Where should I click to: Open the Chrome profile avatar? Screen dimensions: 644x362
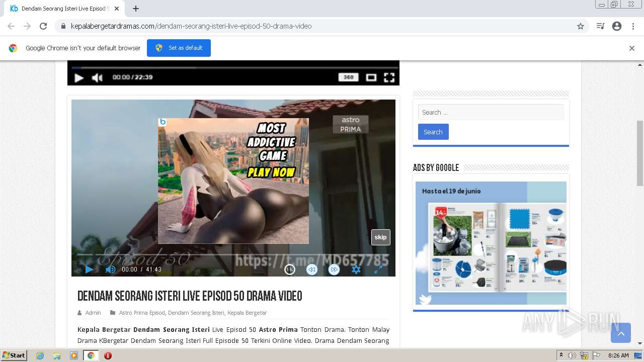617,26
